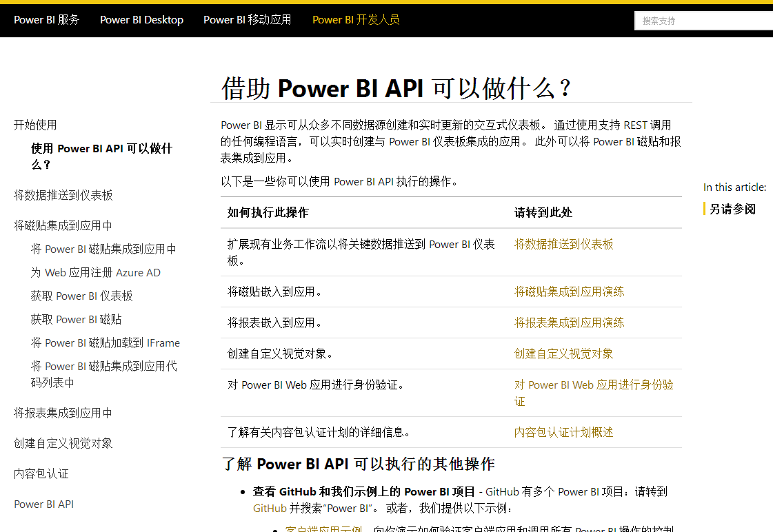773x532 pixels.
Task: Click the 如何执行此操作 column header
Action: (268, 212)
